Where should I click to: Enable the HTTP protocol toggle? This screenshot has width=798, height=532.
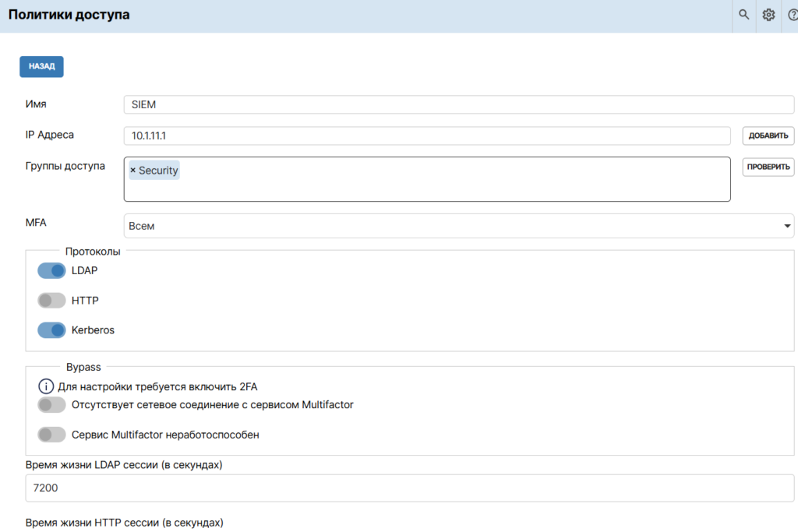pos(51,300)
